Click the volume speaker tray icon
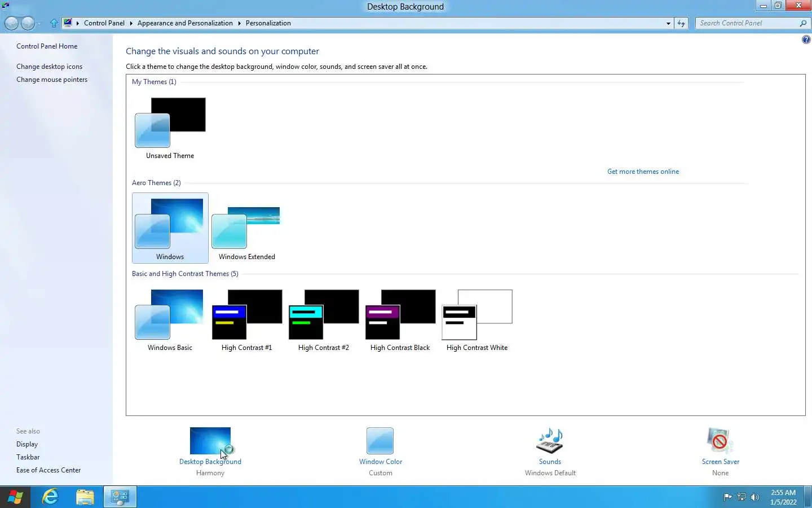This screenshot has width=812, height=508. click(755, 497)
